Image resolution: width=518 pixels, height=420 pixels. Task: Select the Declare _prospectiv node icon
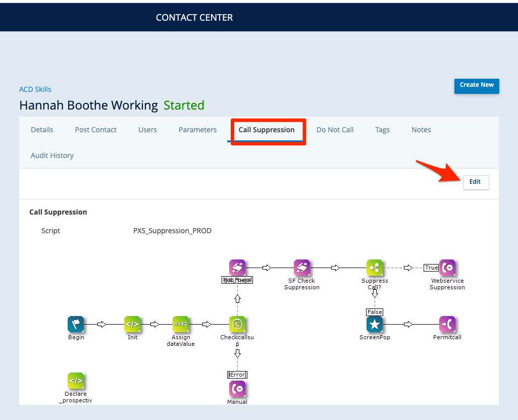[x=76, y=381]
